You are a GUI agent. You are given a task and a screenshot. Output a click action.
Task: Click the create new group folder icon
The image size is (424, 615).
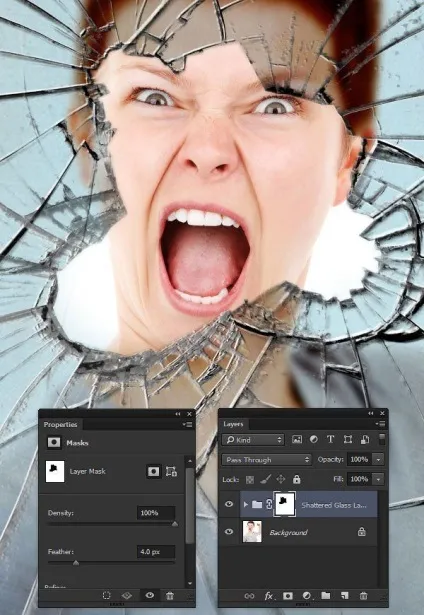pyautogui.click(x=326, y=595)
